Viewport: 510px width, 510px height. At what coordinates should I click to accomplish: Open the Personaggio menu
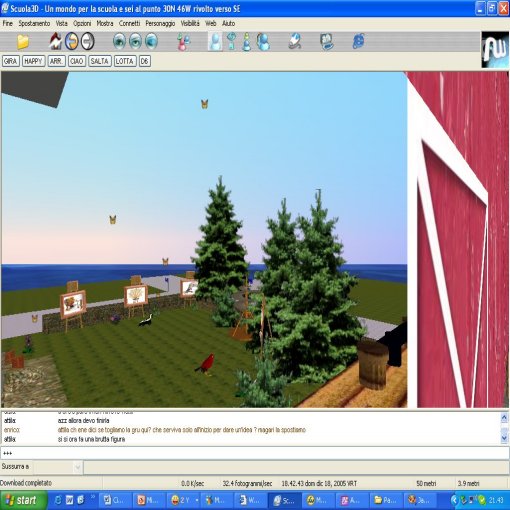pyautogui.click(x=160, y=23)
